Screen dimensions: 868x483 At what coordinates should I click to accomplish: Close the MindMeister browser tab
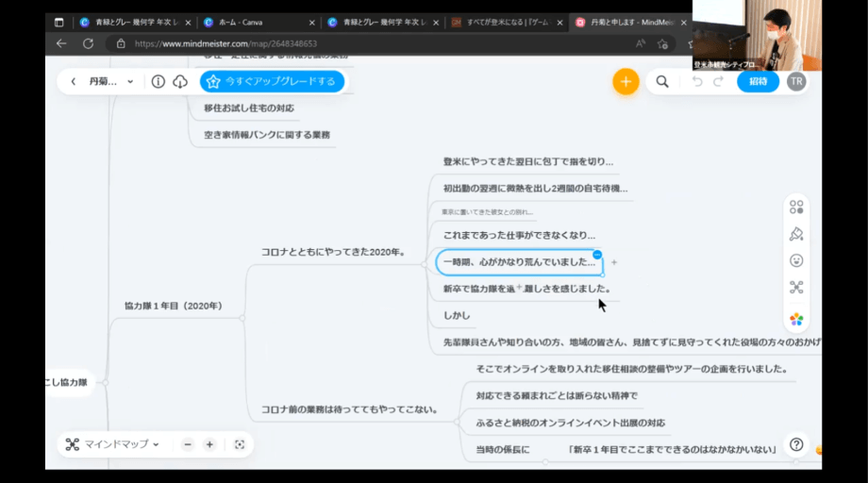[684, 23]
